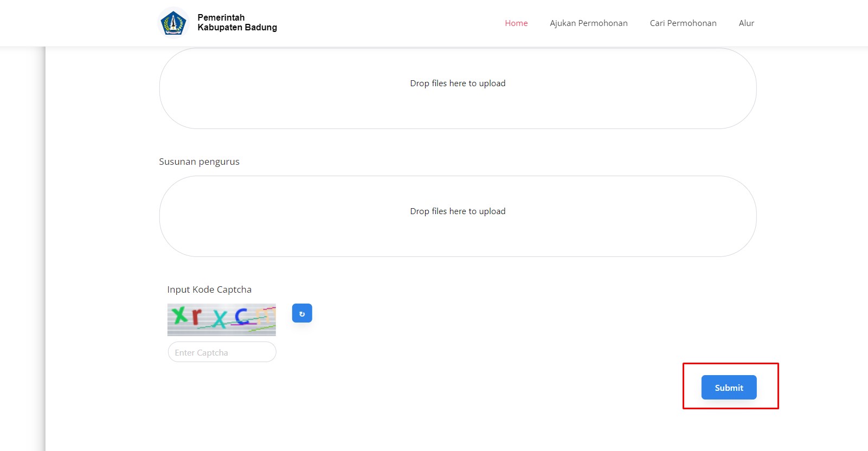868x451 pixels.
Task: Click upload text in top drop zone
Action: 458,83
